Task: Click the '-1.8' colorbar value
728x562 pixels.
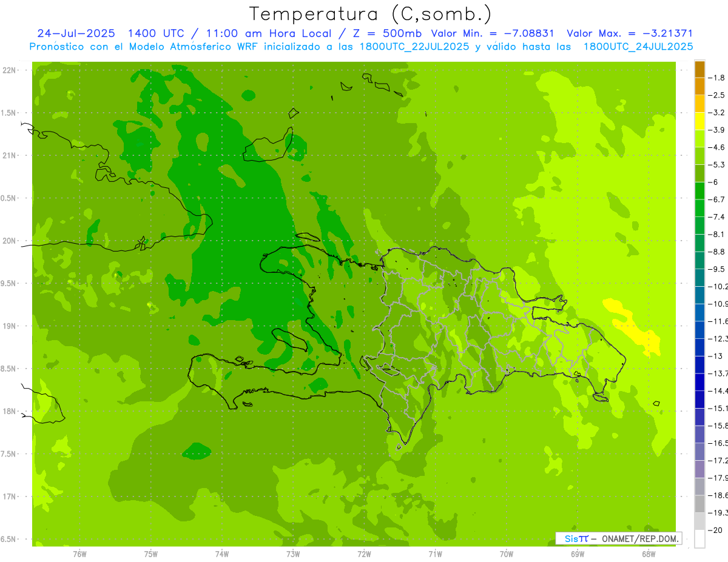Action: point(718,78)
